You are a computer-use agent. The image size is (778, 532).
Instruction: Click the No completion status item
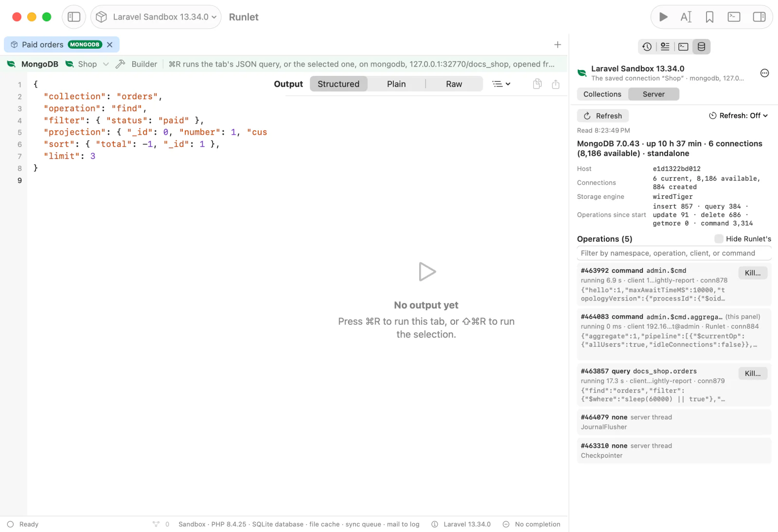531,524
